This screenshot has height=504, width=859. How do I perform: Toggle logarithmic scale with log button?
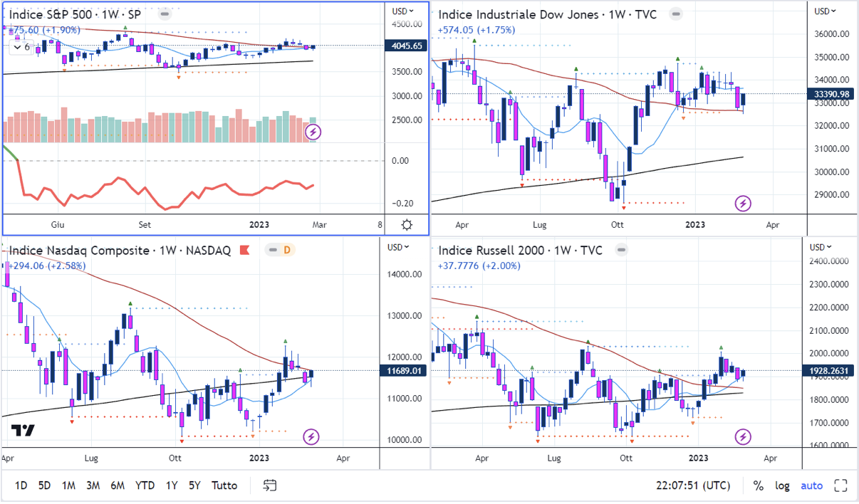tap(782, 485)
